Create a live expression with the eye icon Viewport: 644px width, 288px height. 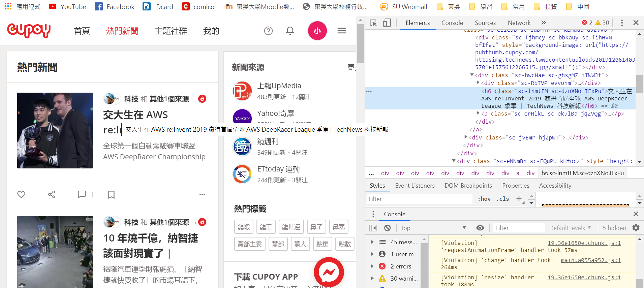pyautogui.click(x=480, y=228)
